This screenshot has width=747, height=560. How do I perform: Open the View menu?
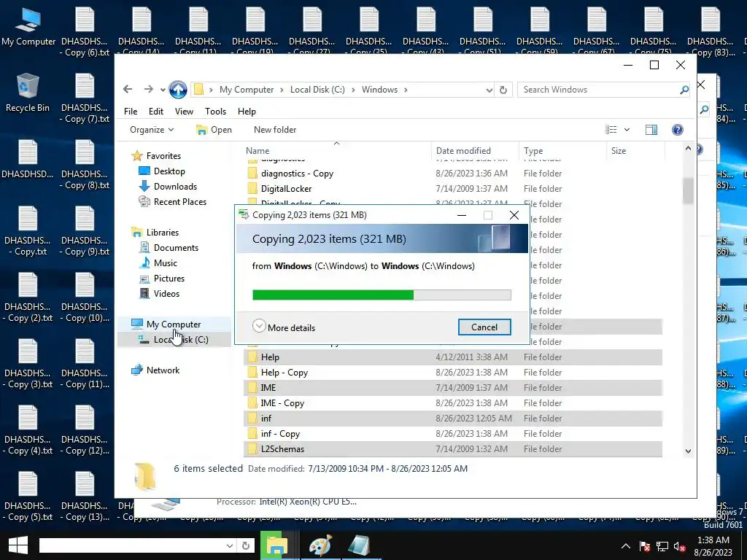pos(184,112)
